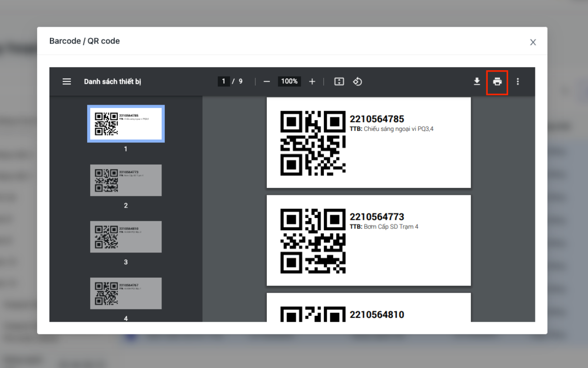Set the zoom percentage field showing 100%

click(289, 82)
